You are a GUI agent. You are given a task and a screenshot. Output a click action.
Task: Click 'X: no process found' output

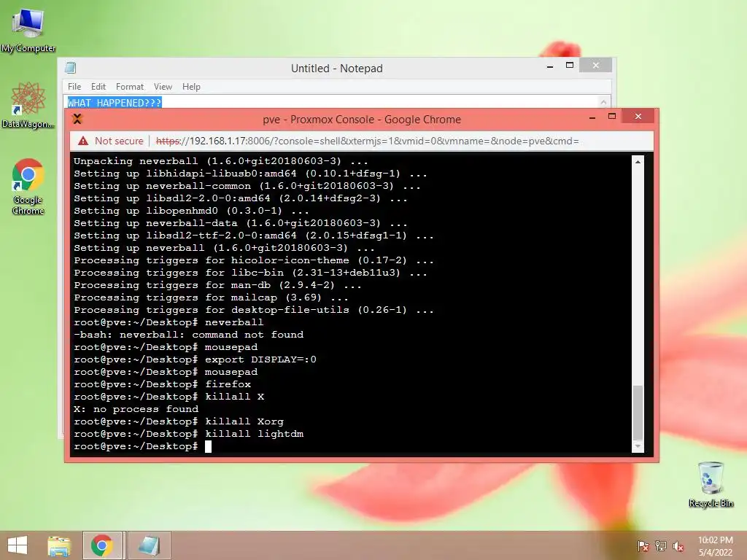pyautogui.click(x=136, y=409)
